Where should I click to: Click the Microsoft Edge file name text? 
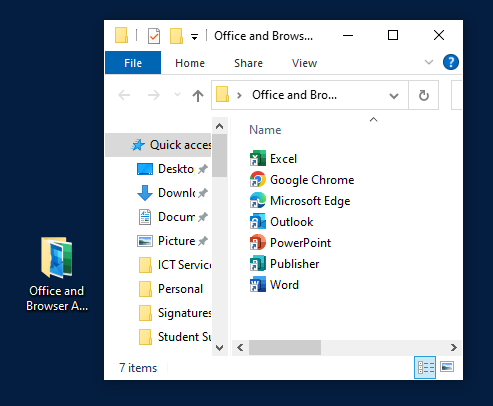click(x=310, y=201)
